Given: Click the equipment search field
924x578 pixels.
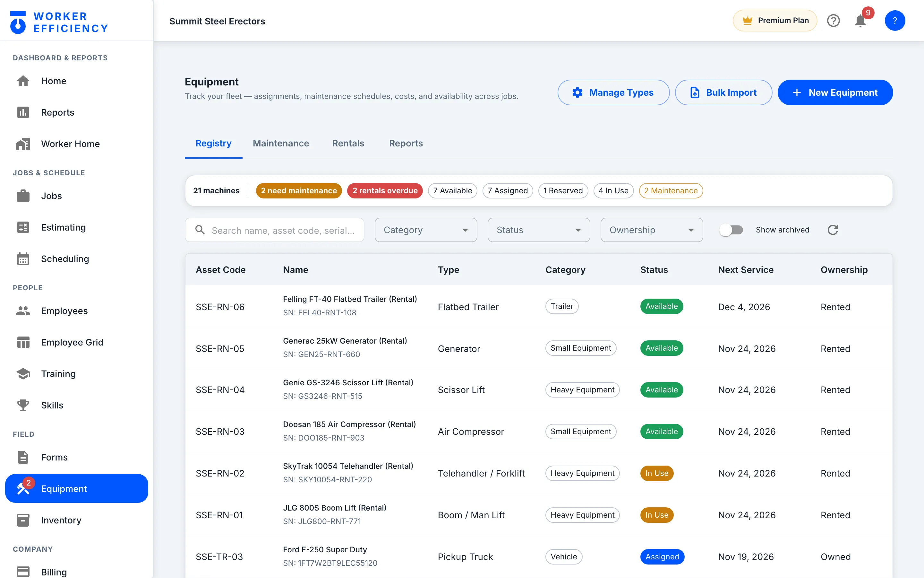Looking at the screenshot, I should (275, 230).
